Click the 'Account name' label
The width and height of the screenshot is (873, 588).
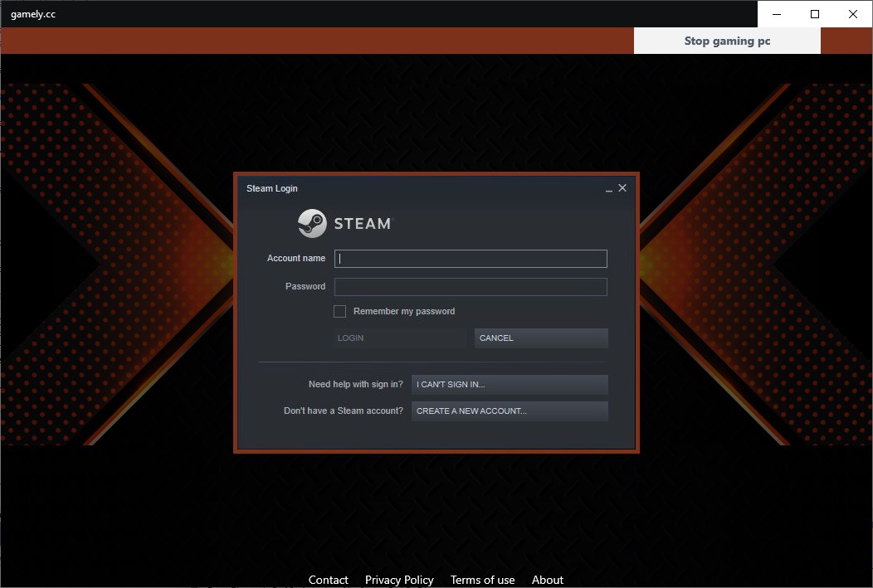(x=296, y=258)
